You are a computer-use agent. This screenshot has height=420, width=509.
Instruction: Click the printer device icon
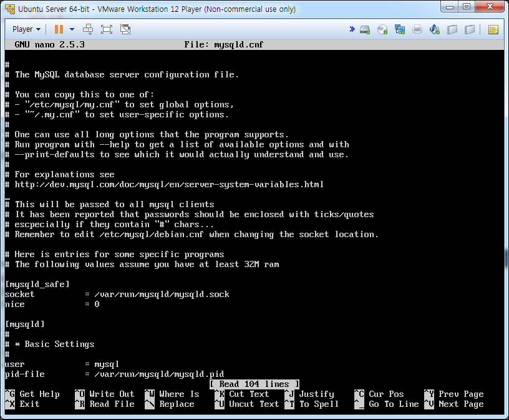coord(417,29)
